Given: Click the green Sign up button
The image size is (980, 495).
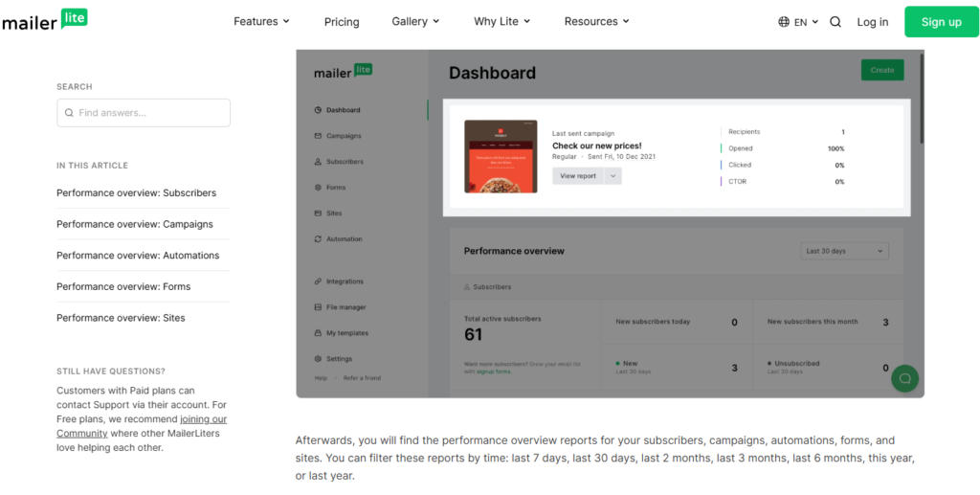Looking at the screenshot, I should coord(942,22).
